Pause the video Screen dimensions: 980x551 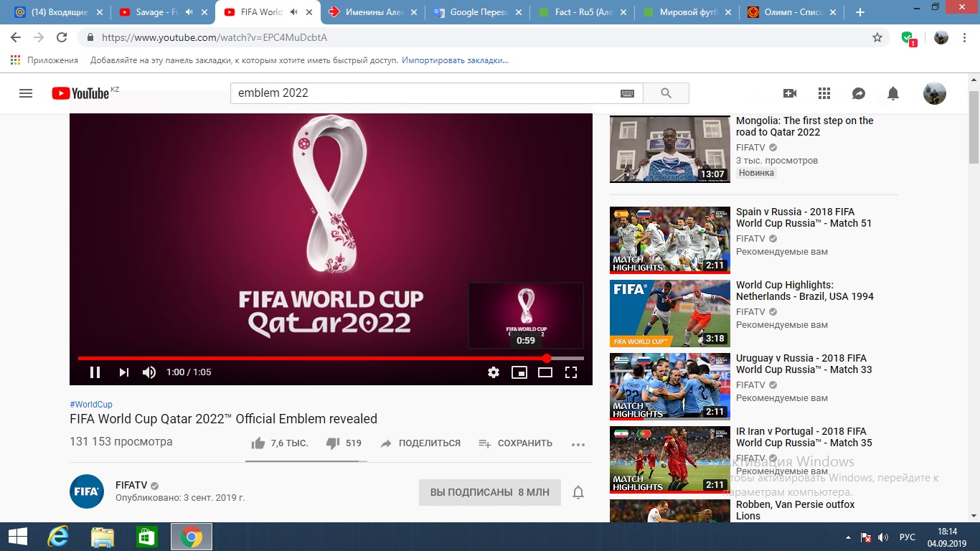95,372
